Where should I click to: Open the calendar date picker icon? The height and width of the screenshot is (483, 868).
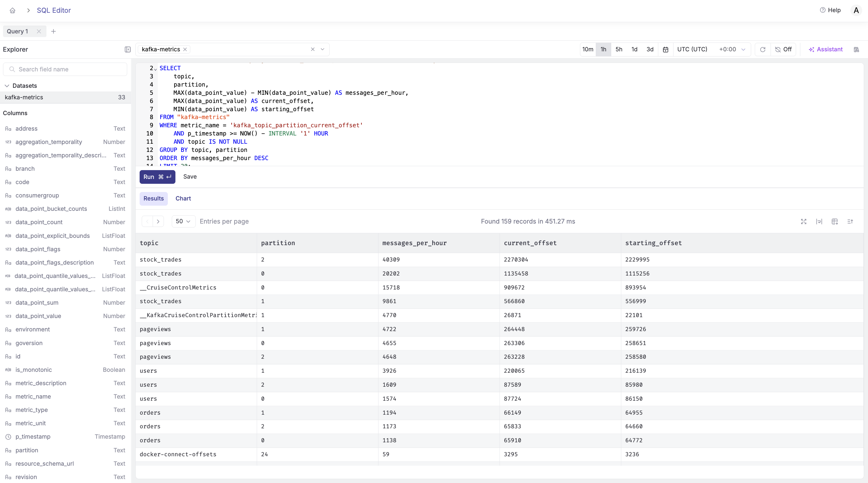(x=666, y=50)
